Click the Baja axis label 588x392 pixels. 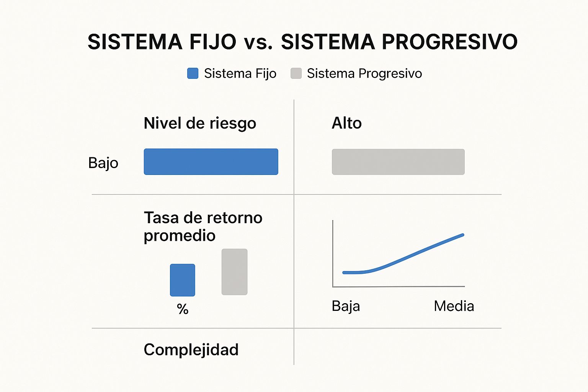(x=346, y=306)
